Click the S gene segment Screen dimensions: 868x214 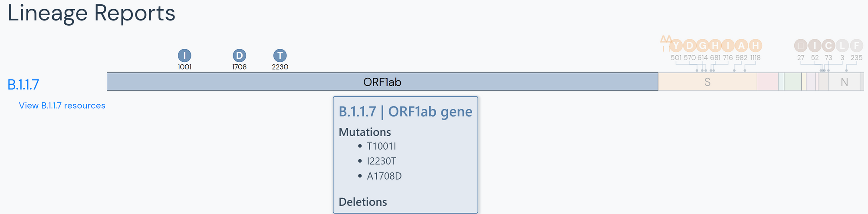[707, 82]
